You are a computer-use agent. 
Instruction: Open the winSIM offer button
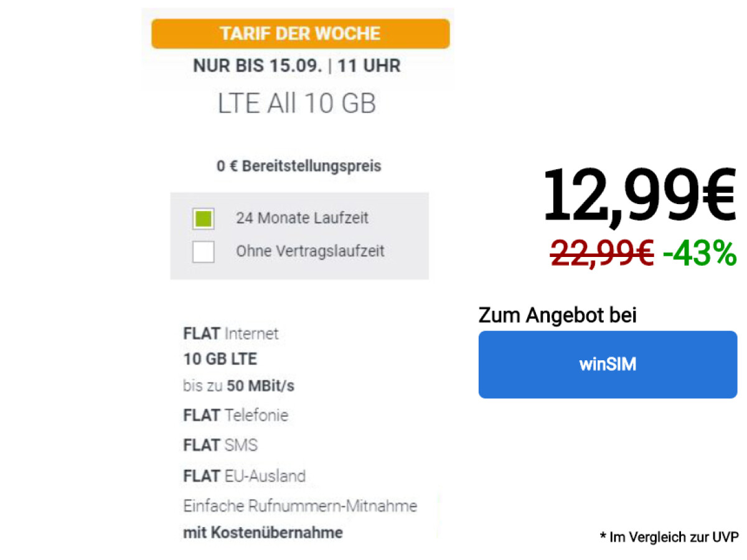[x=607, y=364]
